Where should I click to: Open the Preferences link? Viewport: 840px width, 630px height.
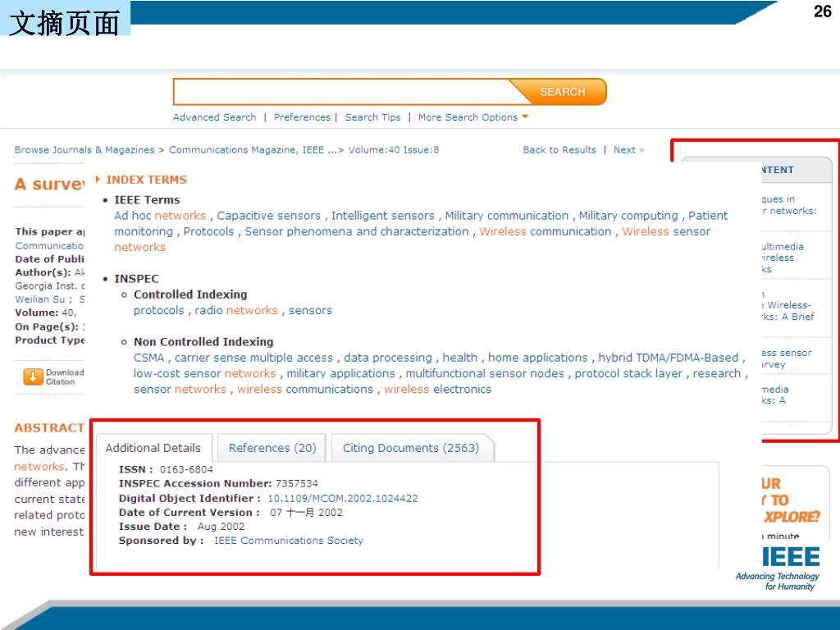click(x=302, y=117)
